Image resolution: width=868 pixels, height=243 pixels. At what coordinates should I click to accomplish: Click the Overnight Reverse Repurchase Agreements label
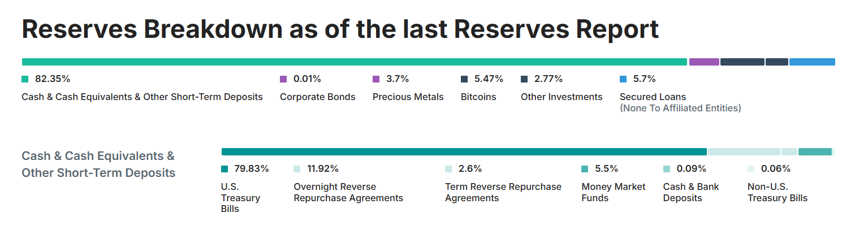pyautogui.click(x=348, y=192)
